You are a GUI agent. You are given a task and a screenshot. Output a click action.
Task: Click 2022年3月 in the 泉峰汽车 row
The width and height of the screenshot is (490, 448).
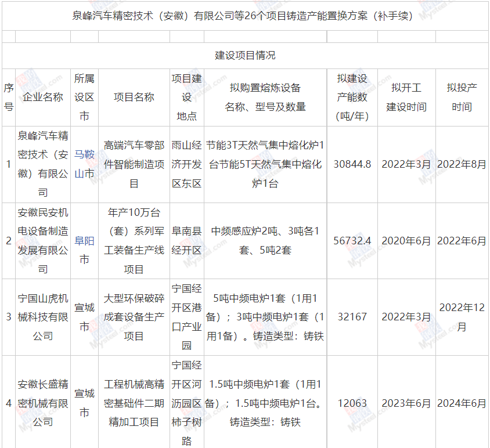pyautogui.click(x=406, y=164)
